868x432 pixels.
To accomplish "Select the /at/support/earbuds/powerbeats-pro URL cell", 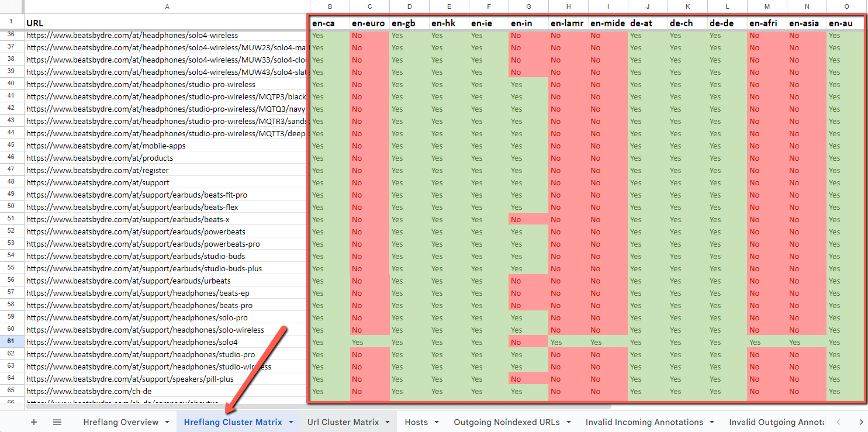I will (167, 244).
